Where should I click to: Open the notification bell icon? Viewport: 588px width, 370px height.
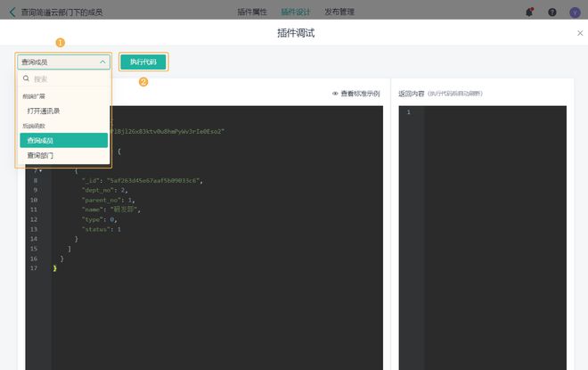click(529, 12)
